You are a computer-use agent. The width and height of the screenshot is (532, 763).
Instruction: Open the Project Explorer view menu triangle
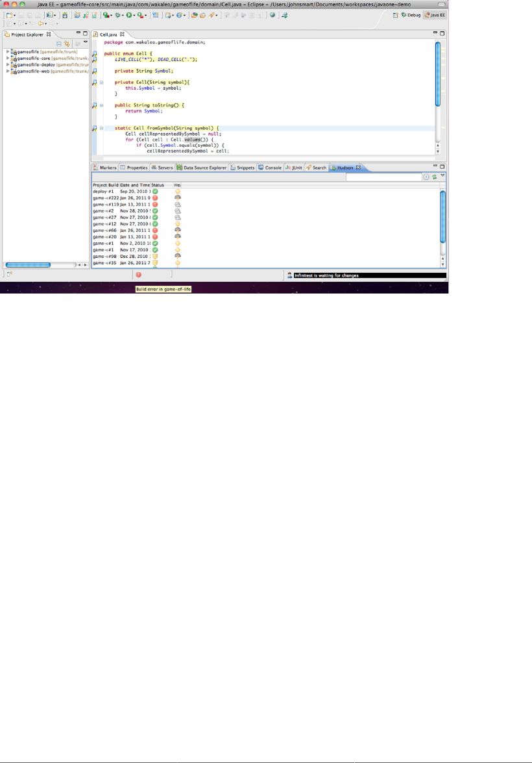[86, 43]
